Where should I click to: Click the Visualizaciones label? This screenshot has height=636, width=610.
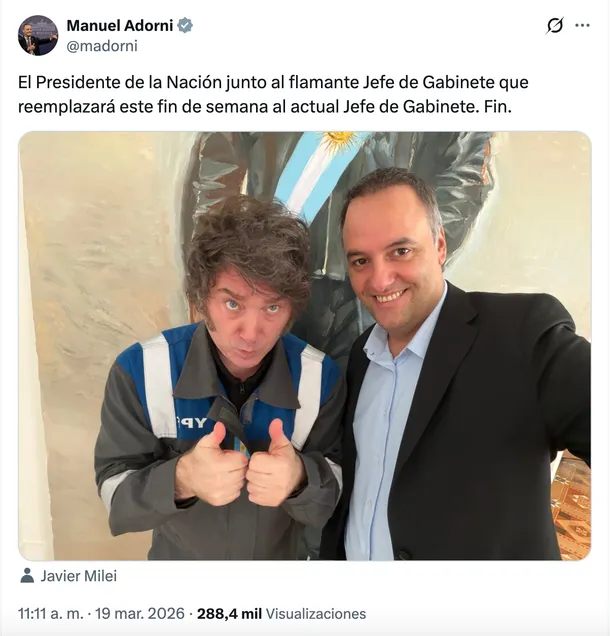pyautogui.click(x=316, y=614)
